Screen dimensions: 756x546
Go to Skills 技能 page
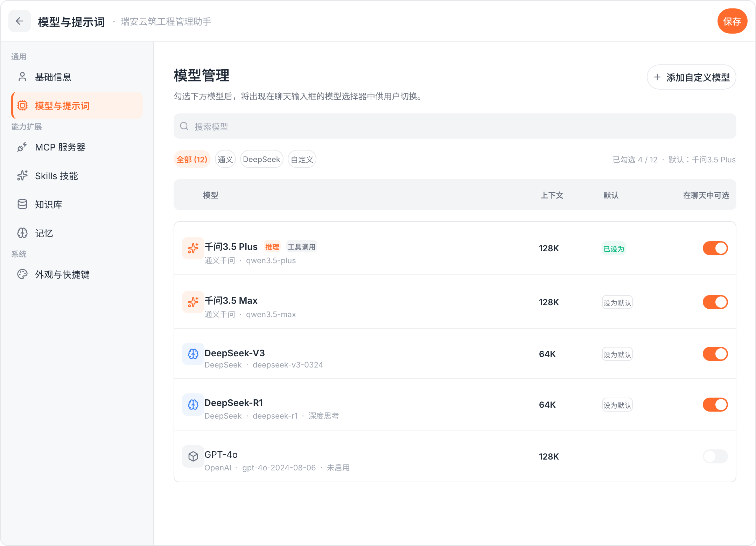pos(77,176)
